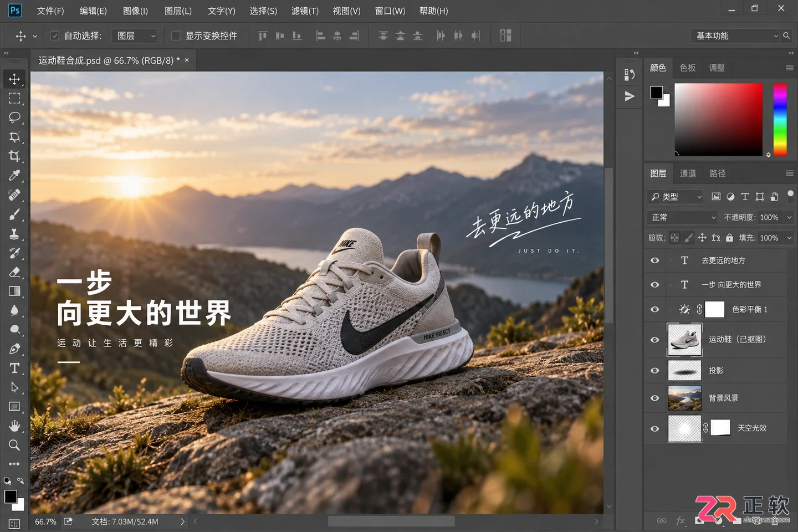Pick a color in the red color field
The width and height of the screenshot is (798, 532).
click(718, 120)
